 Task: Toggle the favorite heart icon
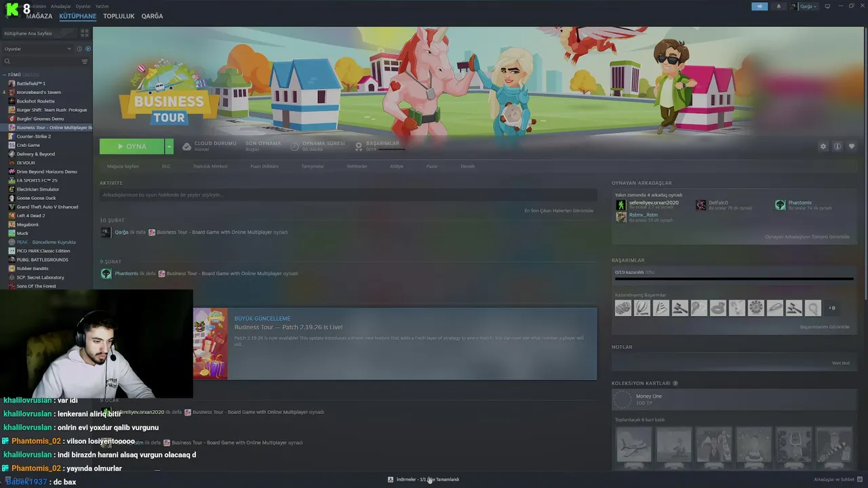pos(852,146)
